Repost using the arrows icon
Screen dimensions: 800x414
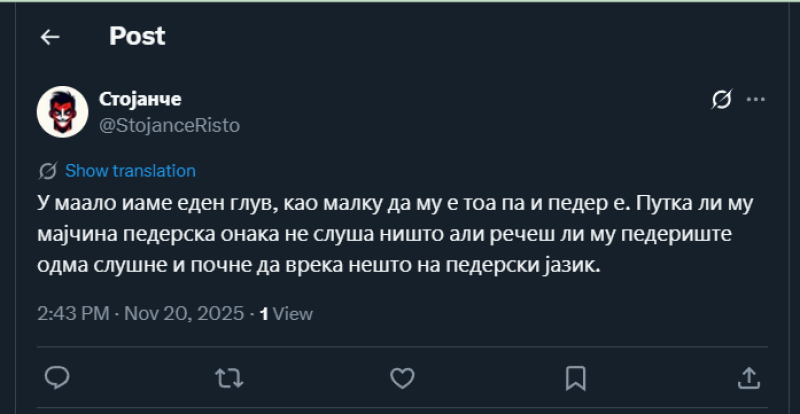229,377
